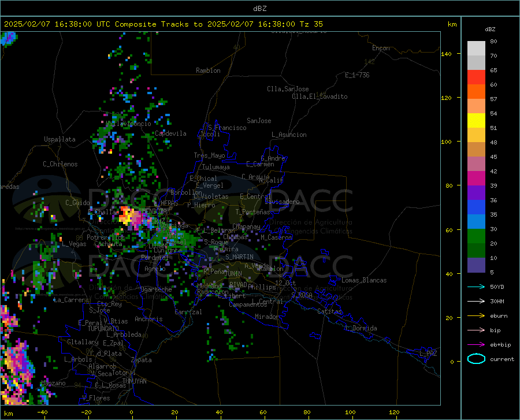Click the Capdevila label
Viewport: 520px width, 420px height.
(170, 133)
